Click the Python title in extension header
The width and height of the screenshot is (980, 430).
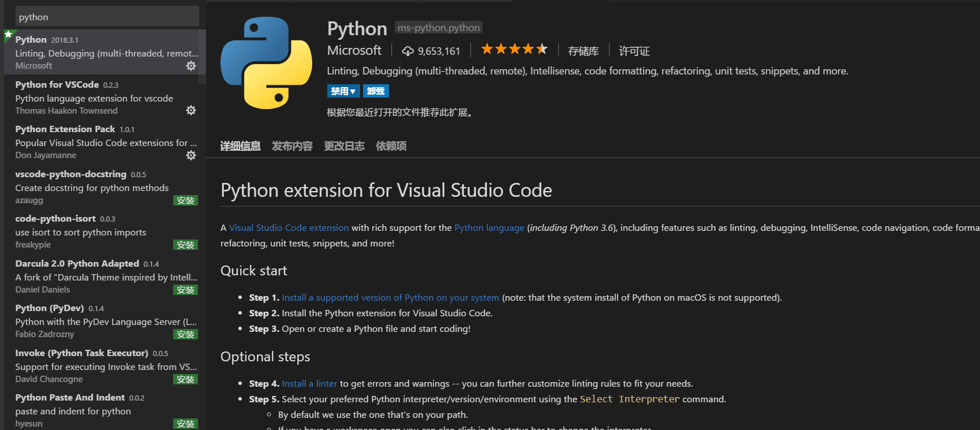[x=357, y=28]
